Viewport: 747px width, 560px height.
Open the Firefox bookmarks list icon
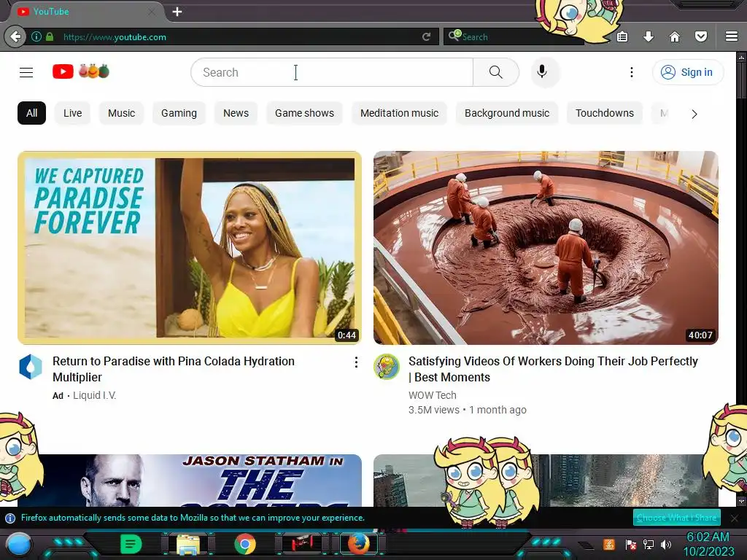pyautogui.click(x=622, y=36)
